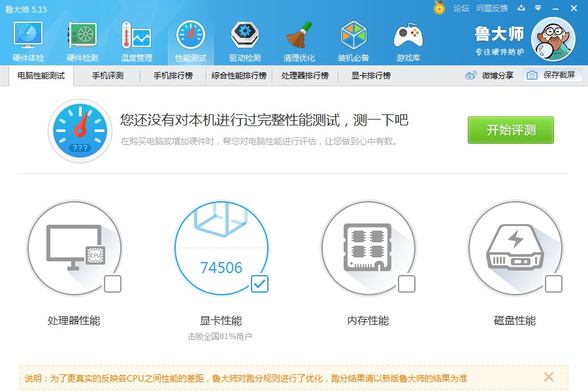Open the 问题反馈 feedback link

point(491,8)
